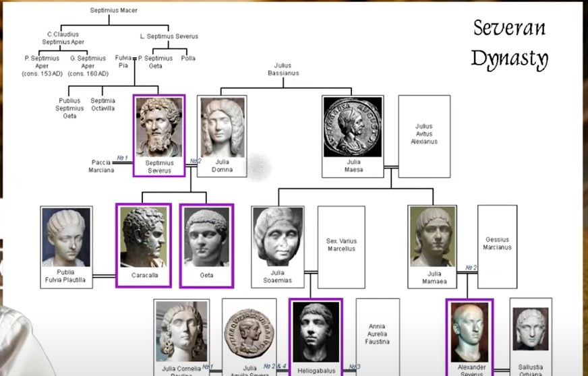Click the Sallustia Orbiana portrait
The height and width of the screenshot is (376, 588).
click(531, 330)
